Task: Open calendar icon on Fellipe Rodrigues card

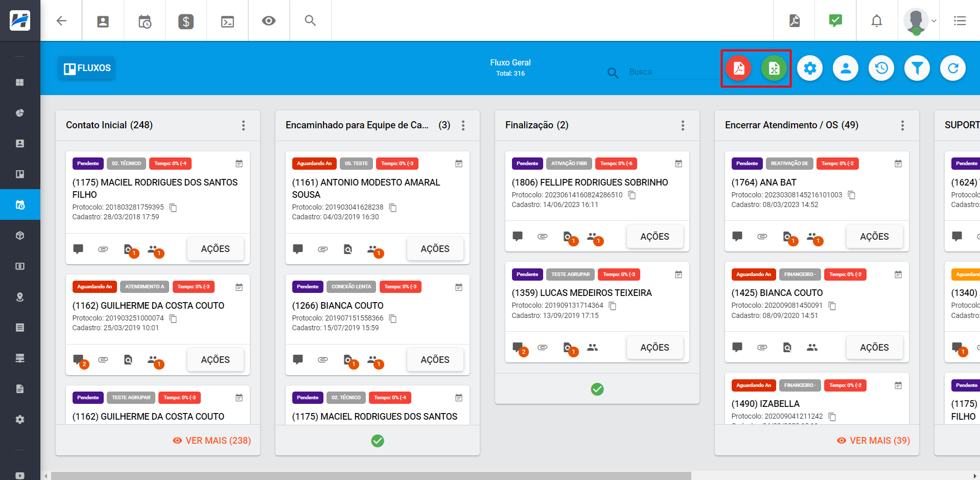Action: click(x=679, y=164)
